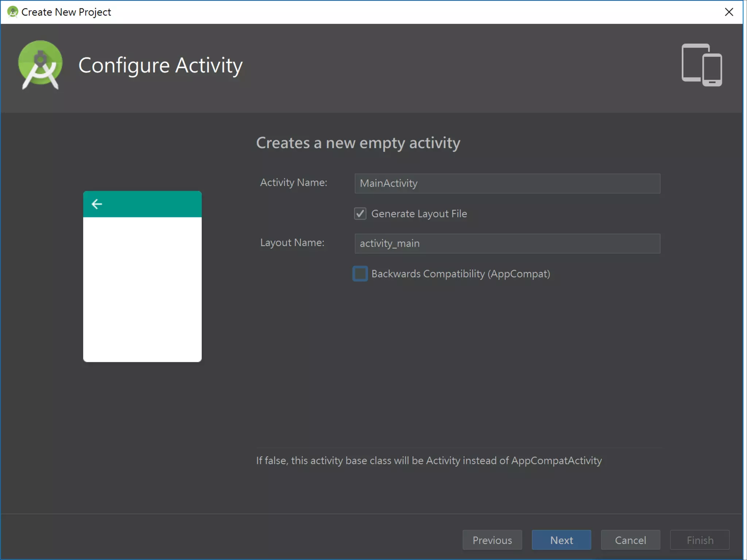Click the Generate Layout File label text

[419, 214]
